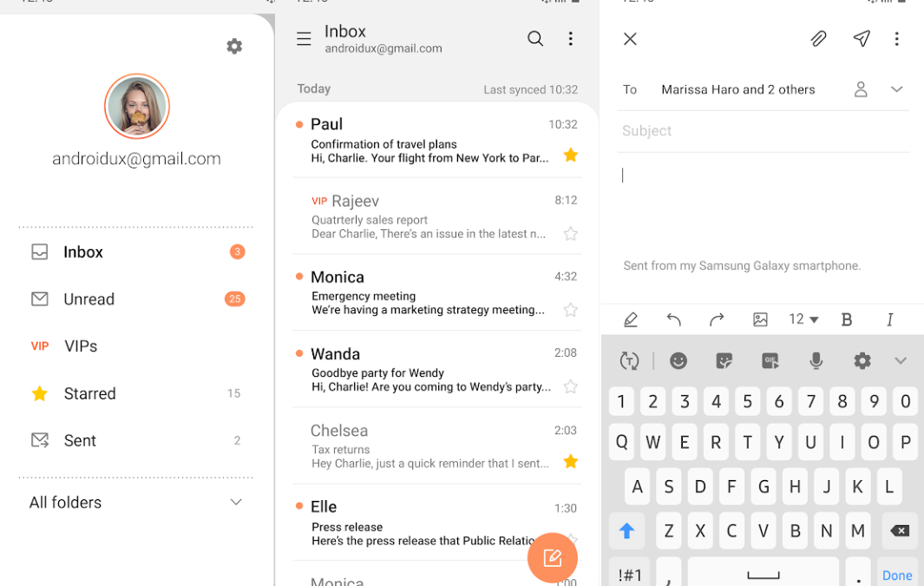Image resolution: width=924 pixels, height=586 pixels.
Task: Open the Unread folder
Action: coord(137,299)
